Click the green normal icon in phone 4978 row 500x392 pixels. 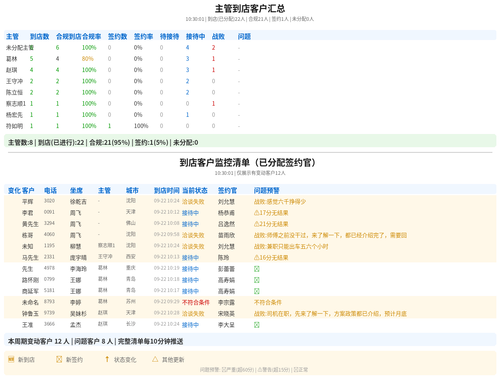[257, 269]
